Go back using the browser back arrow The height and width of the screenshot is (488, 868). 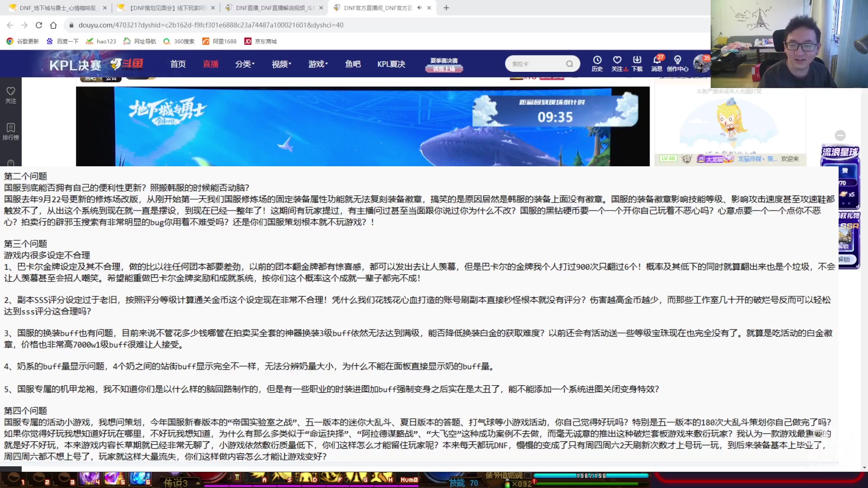coord(10,25)
